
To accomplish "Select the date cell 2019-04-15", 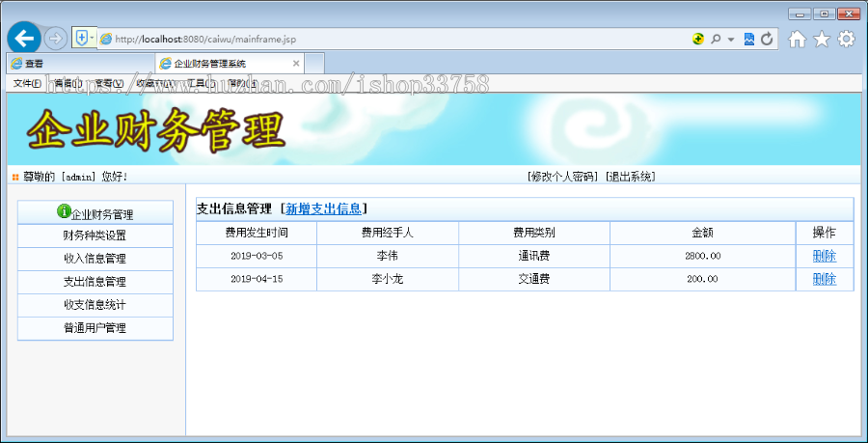I will (257, 280).
